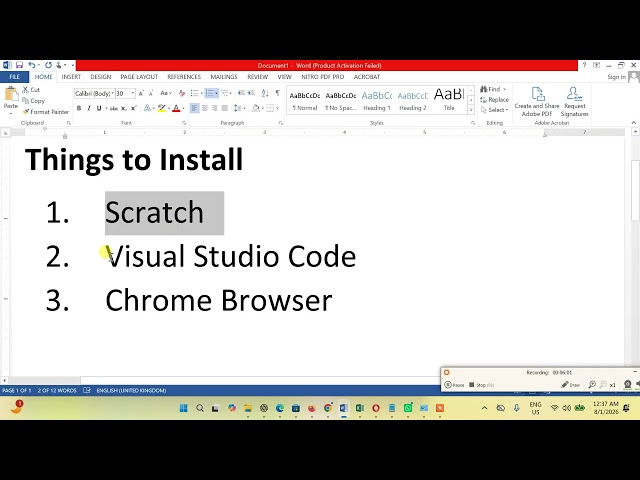Open the Shading fill color button
The width and height of the screenshot is (640, 480).
tap(256, 109)
